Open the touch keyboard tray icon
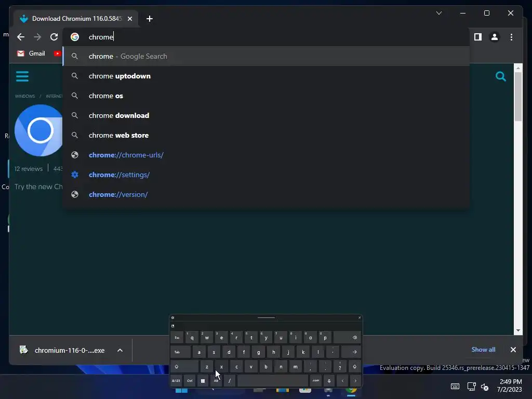 (455, 386)
